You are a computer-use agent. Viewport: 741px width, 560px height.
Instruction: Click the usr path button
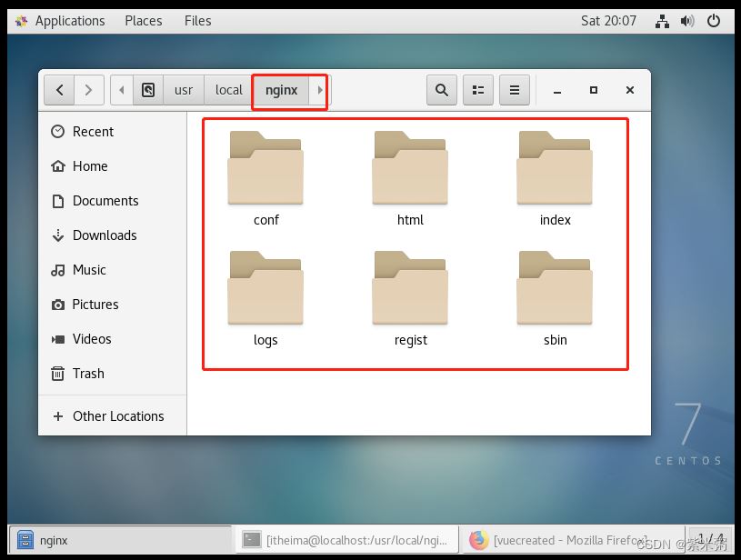point(184,90)
